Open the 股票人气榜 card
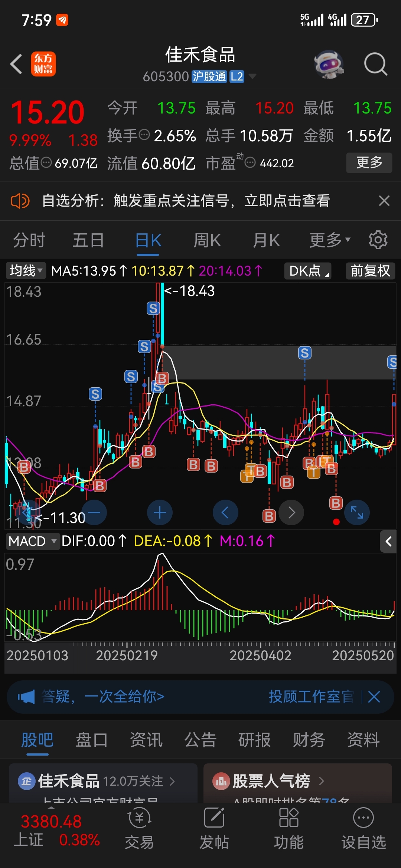Screen dimensions: 401x868 (298, 783)
